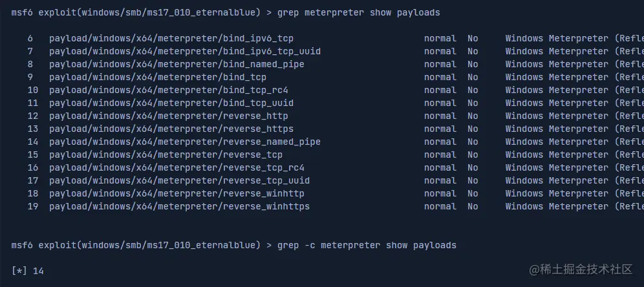Click the first "grep meterpreter show payloads" command
Viewport: 644px width, 287px height.
[358, 12]
